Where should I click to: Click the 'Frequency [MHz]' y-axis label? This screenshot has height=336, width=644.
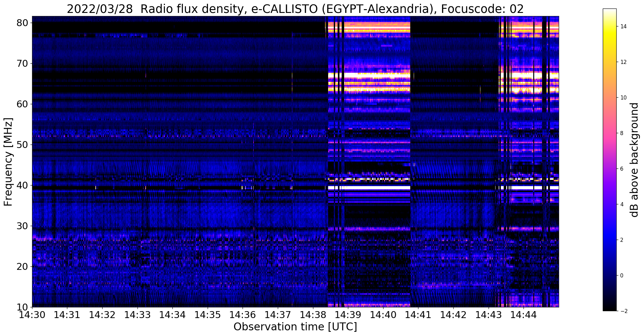pyautogui.click(x=8, y=162)
